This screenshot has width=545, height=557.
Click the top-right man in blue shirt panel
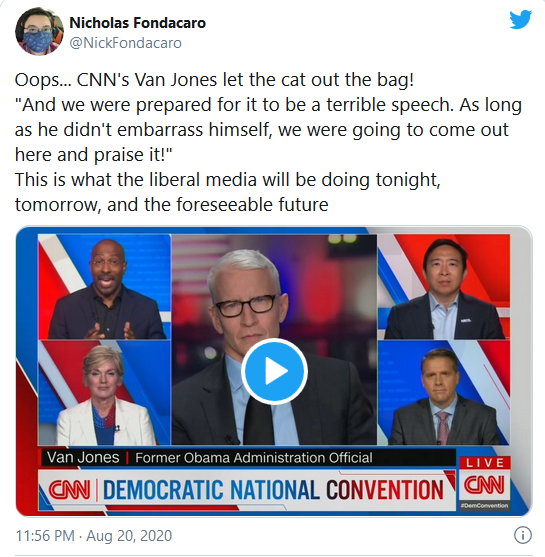[444, 287]
